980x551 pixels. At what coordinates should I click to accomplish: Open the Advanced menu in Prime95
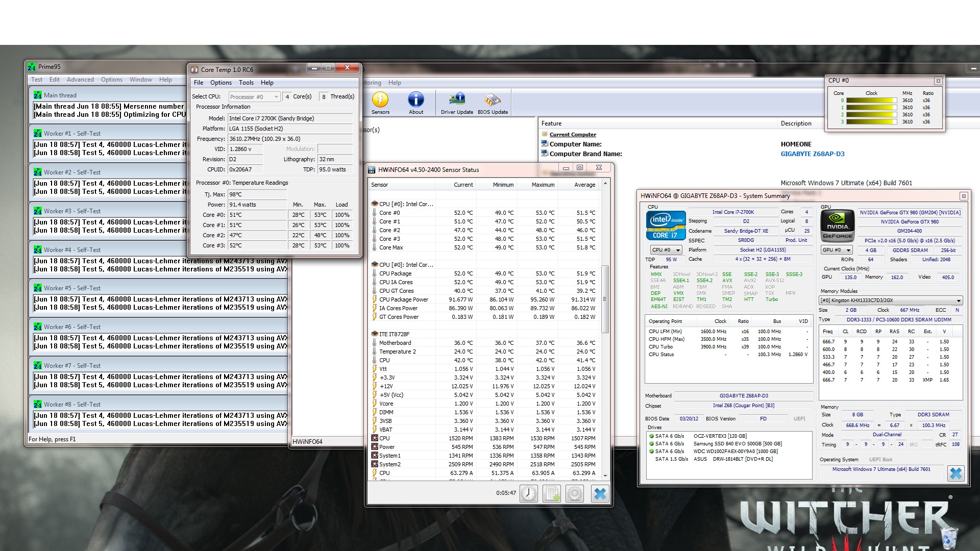coord(80,80)
